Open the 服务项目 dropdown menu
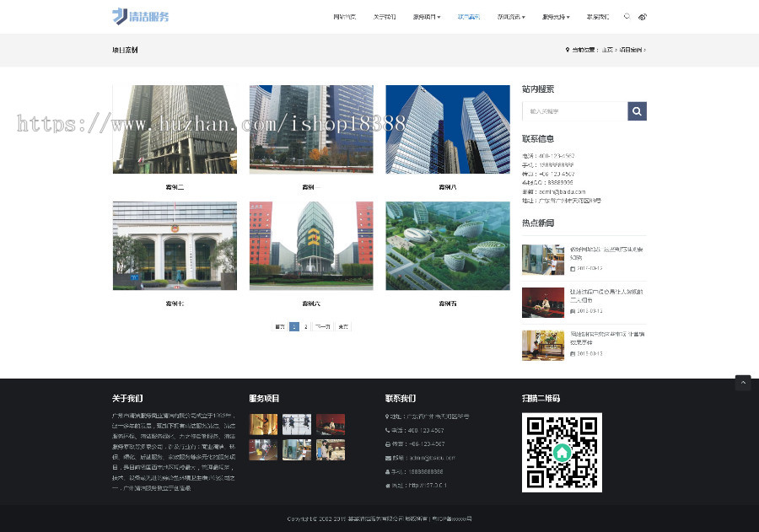 425,17
